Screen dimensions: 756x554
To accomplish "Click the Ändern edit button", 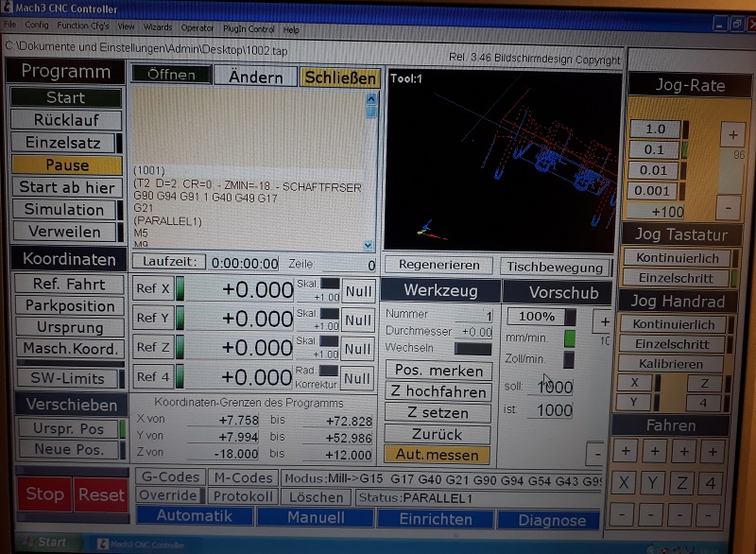I will [255, 77].
